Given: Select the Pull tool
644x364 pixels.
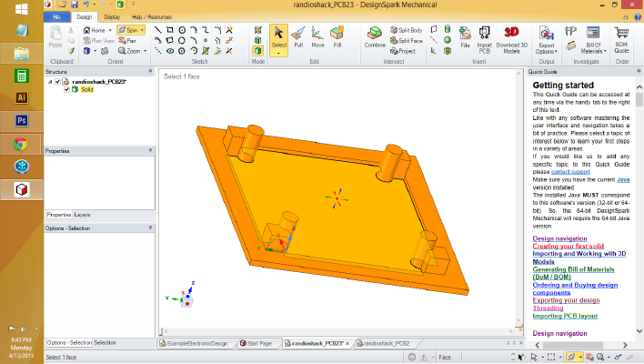Looking at the screenshot, I should [298, 37].
